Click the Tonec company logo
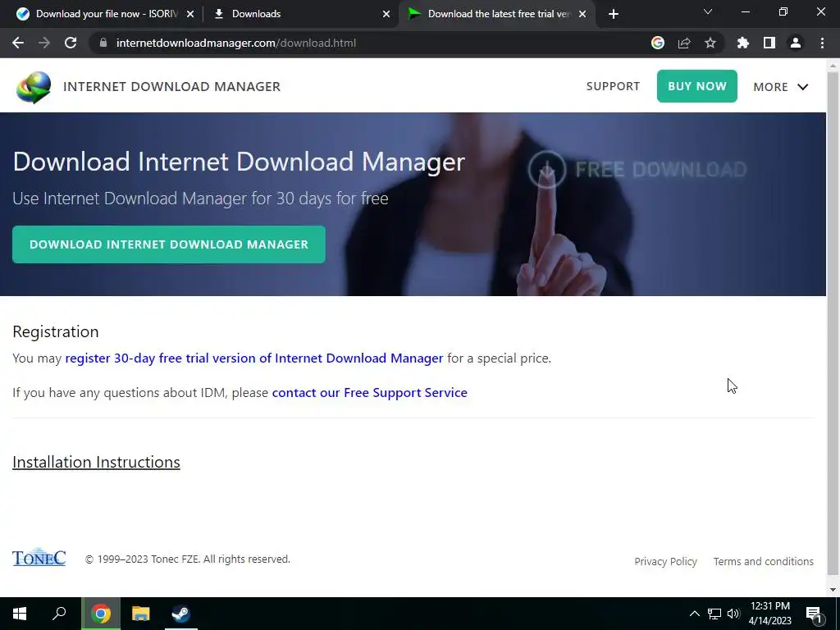Image resolution: width=840 pixels, height=630 pixels. tap(39, 558)
